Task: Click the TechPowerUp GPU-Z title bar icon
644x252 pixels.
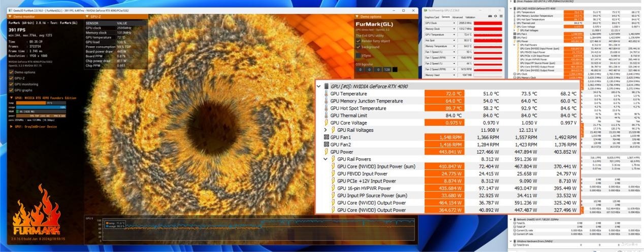Action: pos(426,10)
